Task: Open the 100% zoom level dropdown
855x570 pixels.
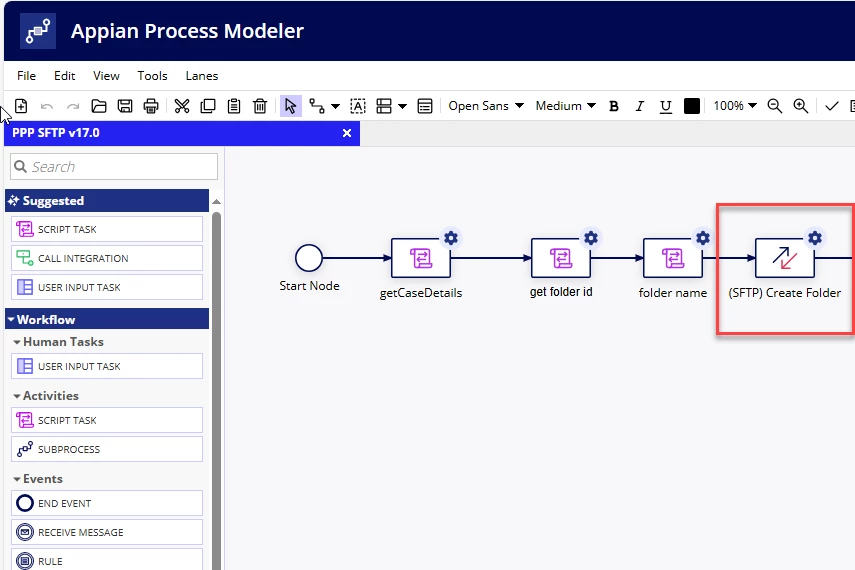Action: (735, 106)
